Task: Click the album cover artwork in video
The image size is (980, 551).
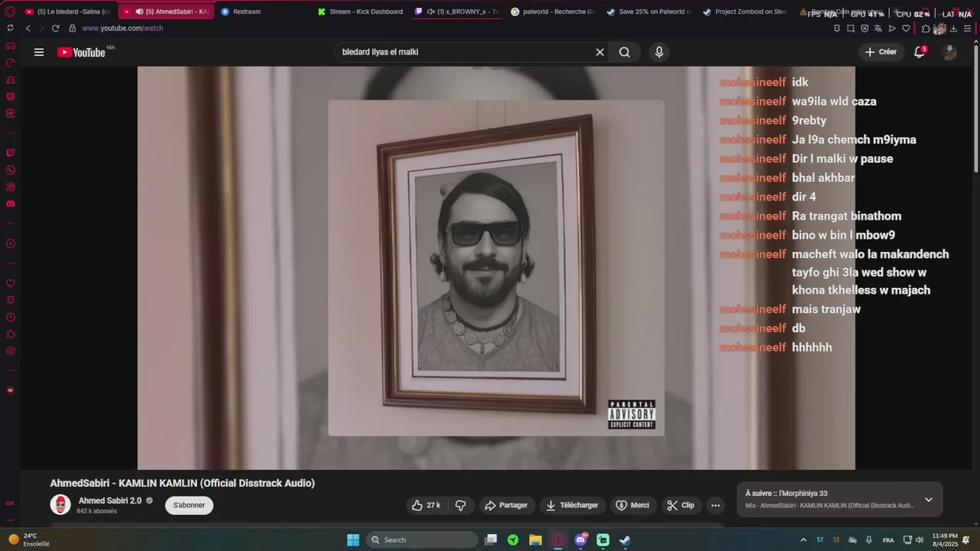Action: tap(496, 268)
